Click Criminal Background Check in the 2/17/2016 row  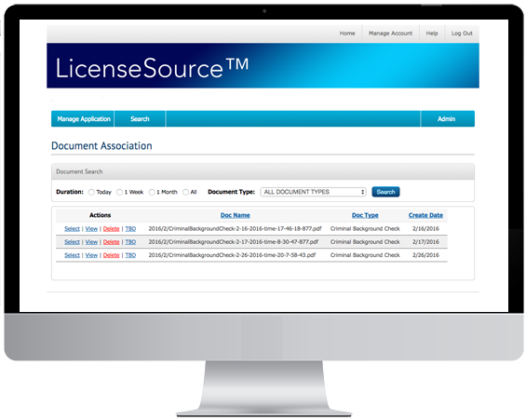(365, 242)
